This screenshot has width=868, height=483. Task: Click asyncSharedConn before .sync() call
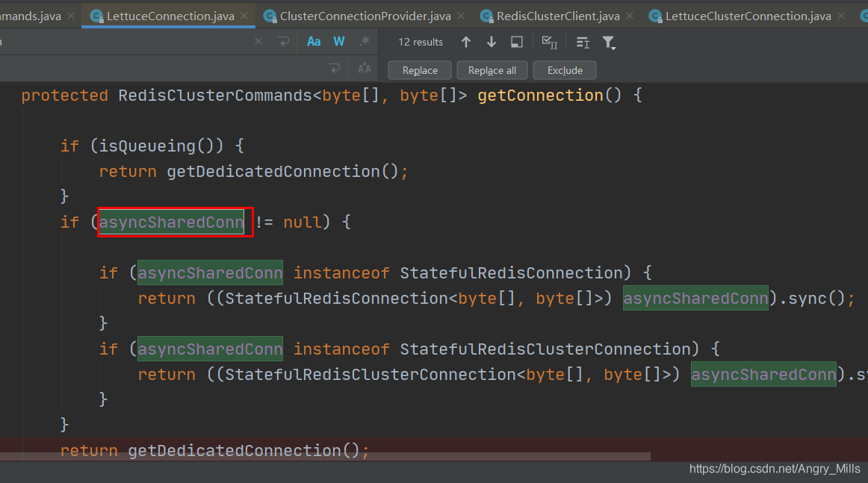695,299
